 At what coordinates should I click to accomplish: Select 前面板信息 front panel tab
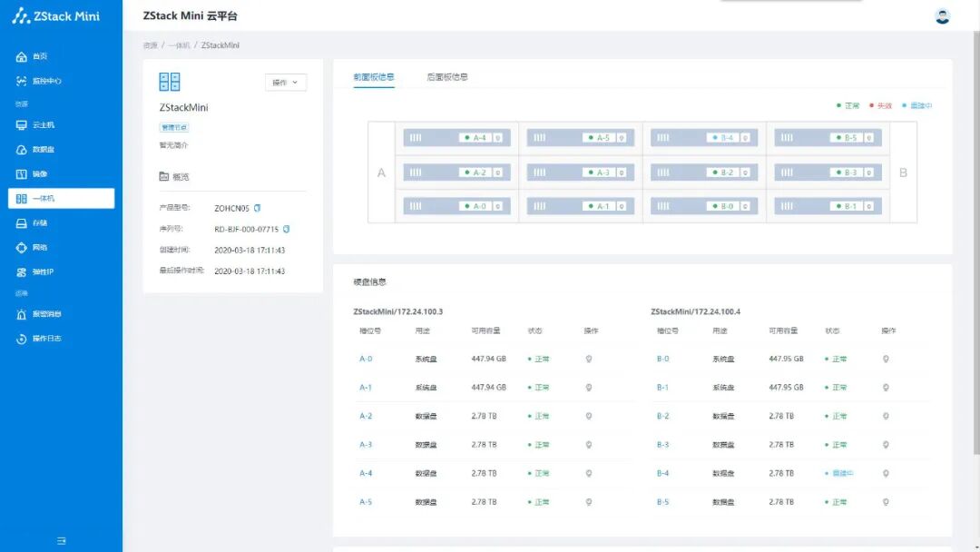tap(374, 77)
